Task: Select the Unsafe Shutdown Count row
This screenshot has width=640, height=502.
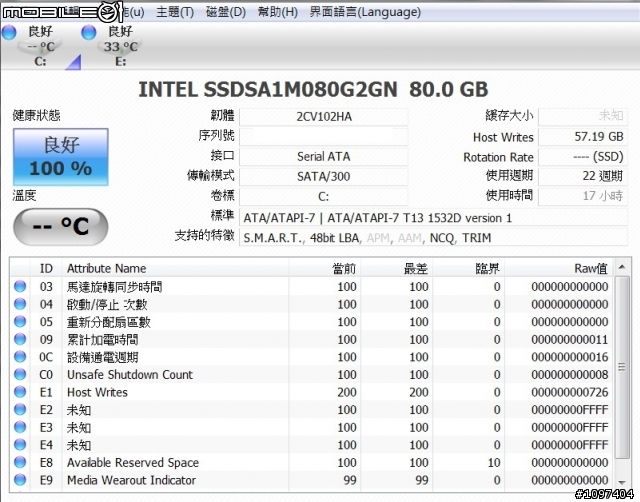Action: click(x=311, y=374)
